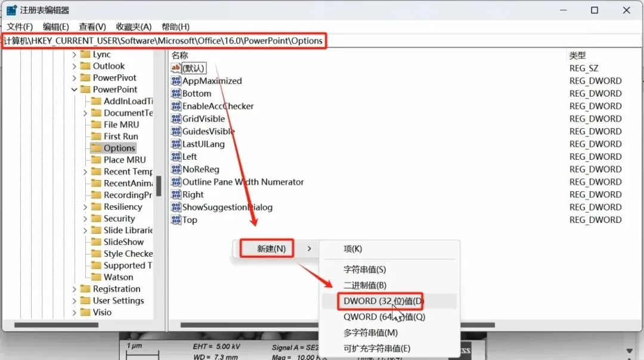
Task: Open the 帮助(H) menu
Action: click(x=176, y=27)
